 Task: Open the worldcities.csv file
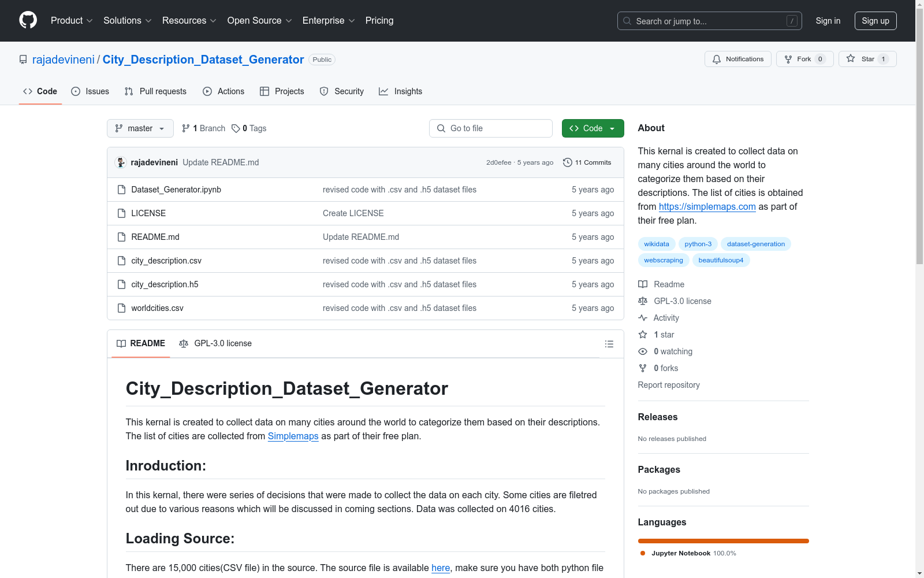click(158, 308)
